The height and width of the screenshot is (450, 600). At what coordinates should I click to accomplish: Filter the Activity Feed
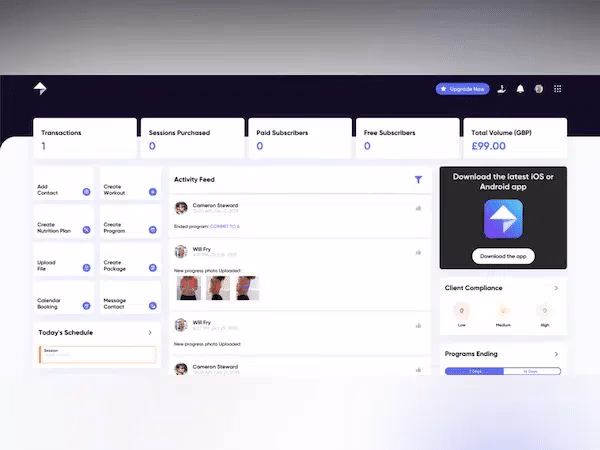click(x=418, y=180)
